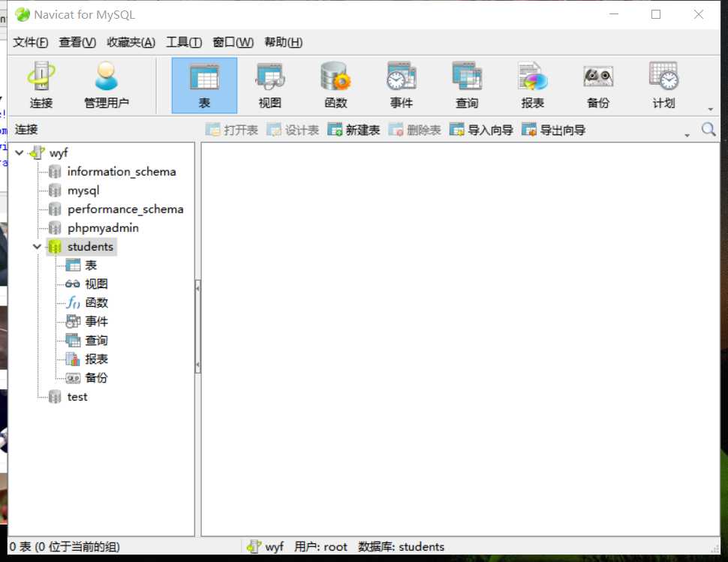Click the 连接 (Connection) toolbar icon
Image resolution: width=728 pixels, height=562 pixels.
pyautogui.click(x=41, y=86)
